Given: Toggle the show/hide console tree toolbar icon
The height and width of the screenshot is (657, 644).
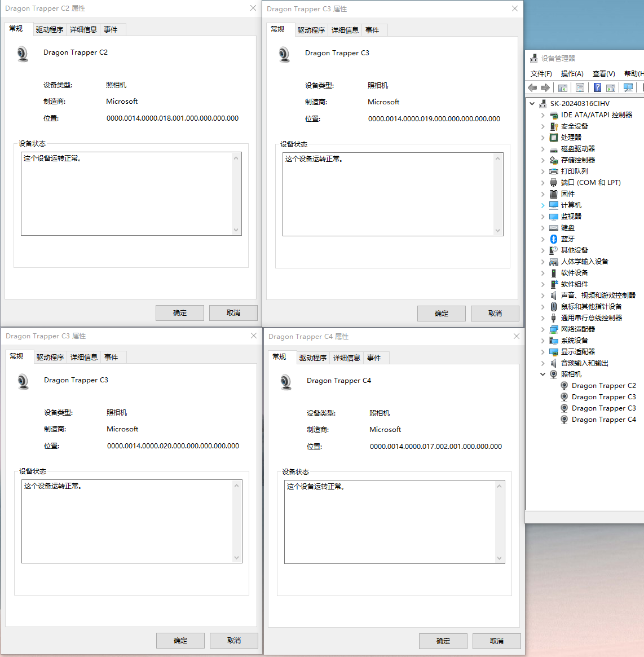Looking at the screenshot, I should pos(563,87).
